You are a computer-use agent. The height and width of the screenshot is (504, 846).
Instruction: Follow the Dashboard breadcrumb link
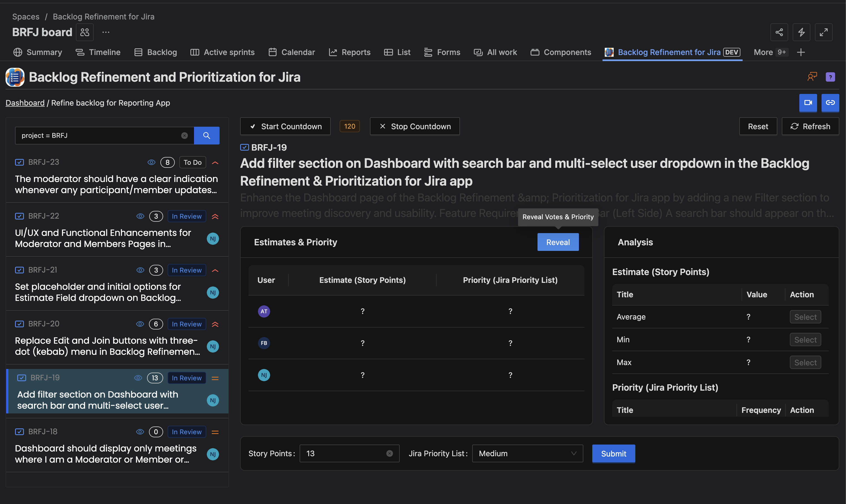25,103
